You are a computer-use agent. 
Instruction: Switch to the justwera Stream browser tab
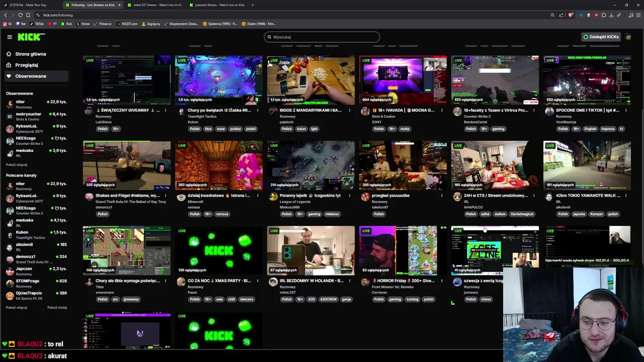pyautogui.click(x=216, y=5)
